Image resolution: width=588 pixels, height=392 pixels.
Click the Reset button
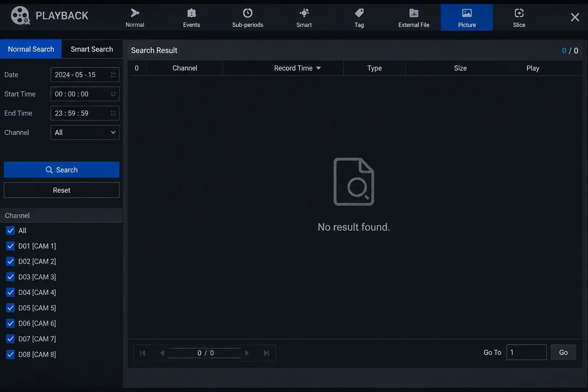pos(62,190)
